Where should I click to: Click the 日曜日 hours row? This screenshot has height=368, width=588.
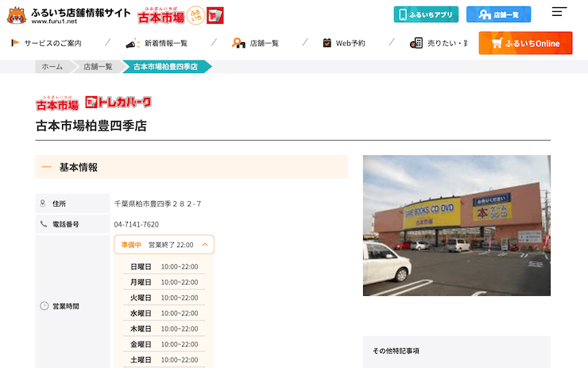point(164,267)
